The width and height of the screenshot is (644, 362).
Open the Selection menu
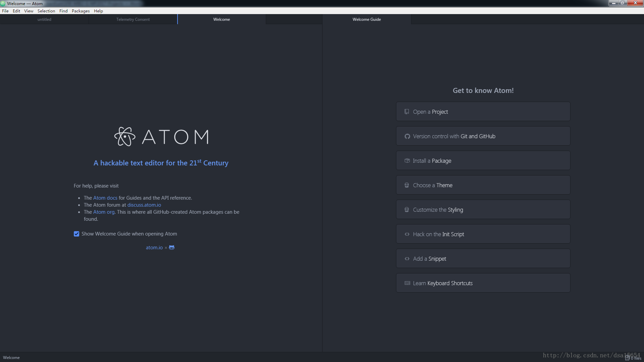pyautogui.click(x=46, y=11)
